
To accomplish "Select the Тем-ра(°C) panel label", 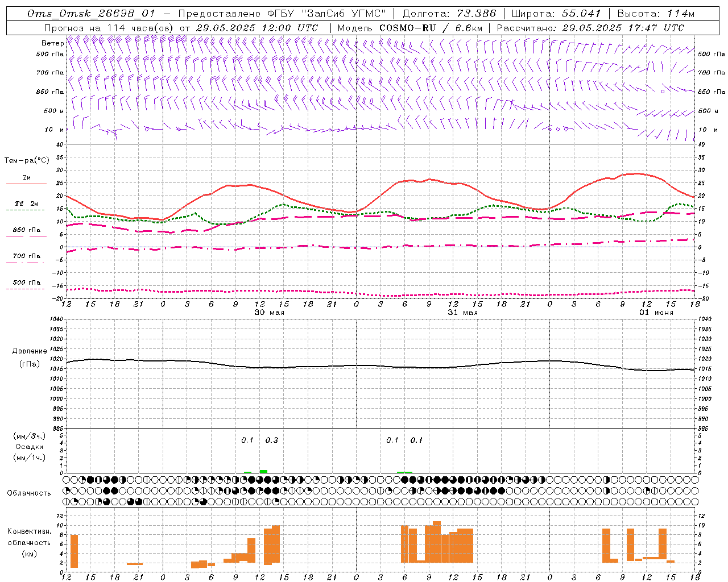I will coord(27,161).
